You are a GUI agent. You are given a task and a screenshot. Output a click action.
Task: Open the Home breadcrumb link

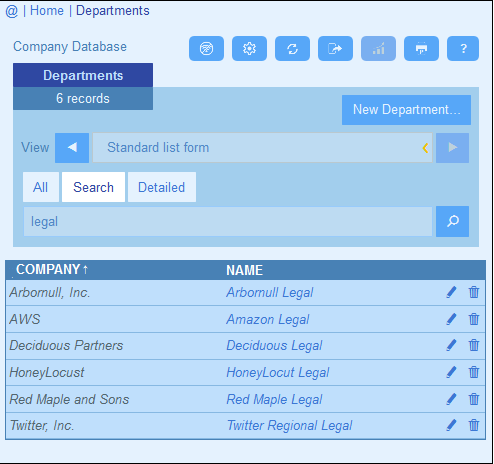[47, 11]
